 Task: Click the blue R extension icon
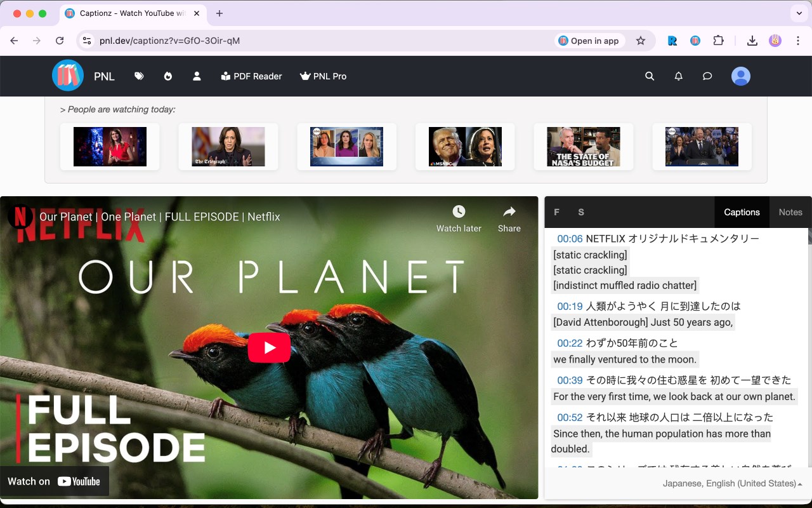[672, 41]
